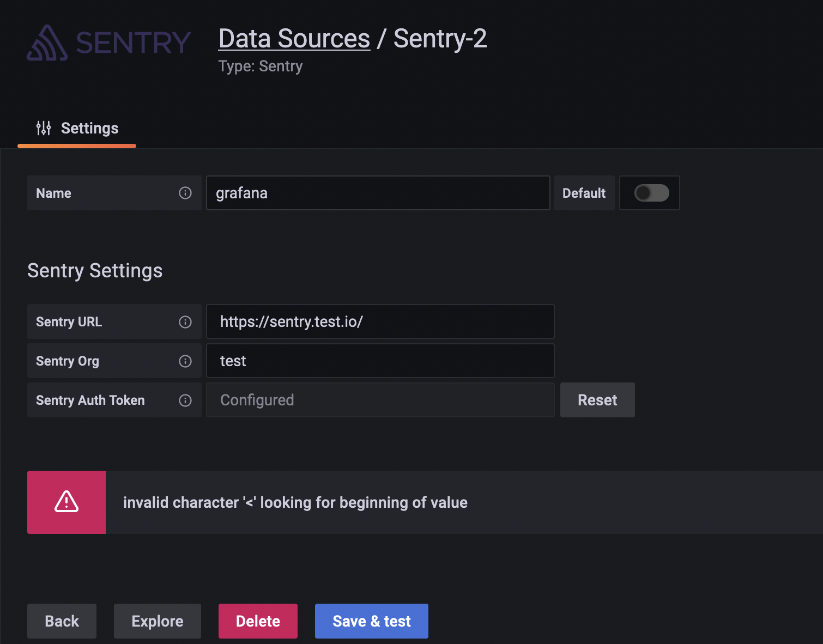
Task: Click the Sentry Auth Token info icon
Action: coord(185,400)
